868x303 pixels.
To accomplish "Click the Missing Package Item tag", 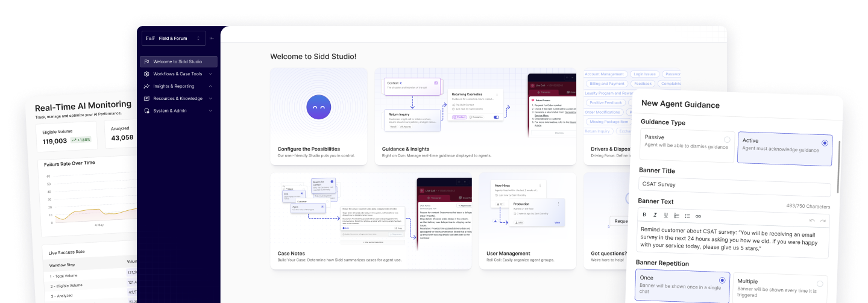I will pyautogui.click(x=609, y=122).
